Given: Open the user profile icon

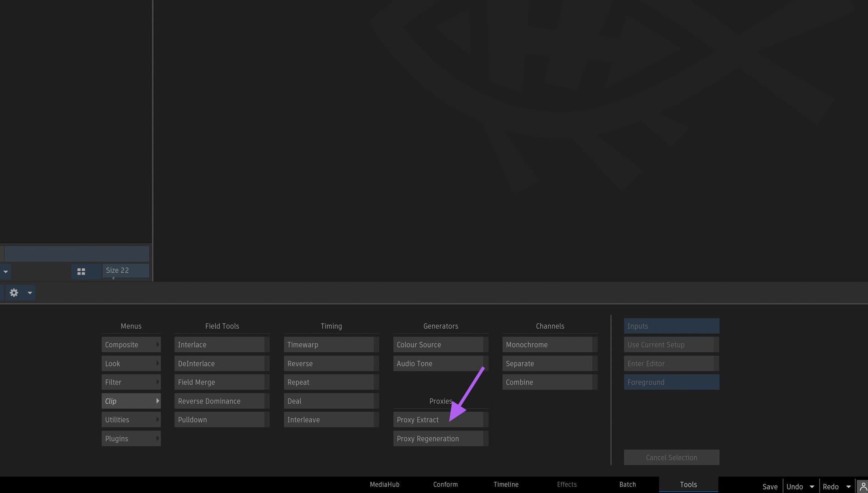Looking at the screenshot, I should click(x=863, y=486).
